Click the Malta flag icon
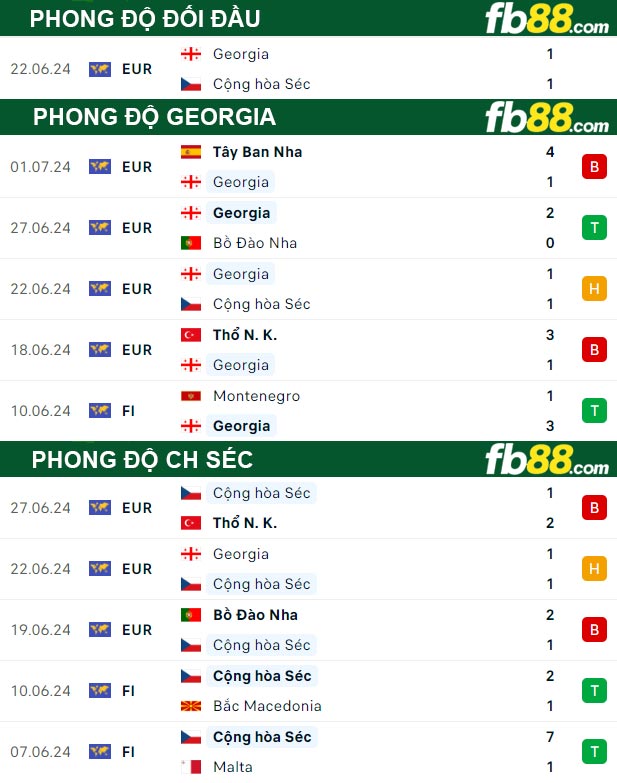Screen dimensions: 617x783 [x=191, y=767]
